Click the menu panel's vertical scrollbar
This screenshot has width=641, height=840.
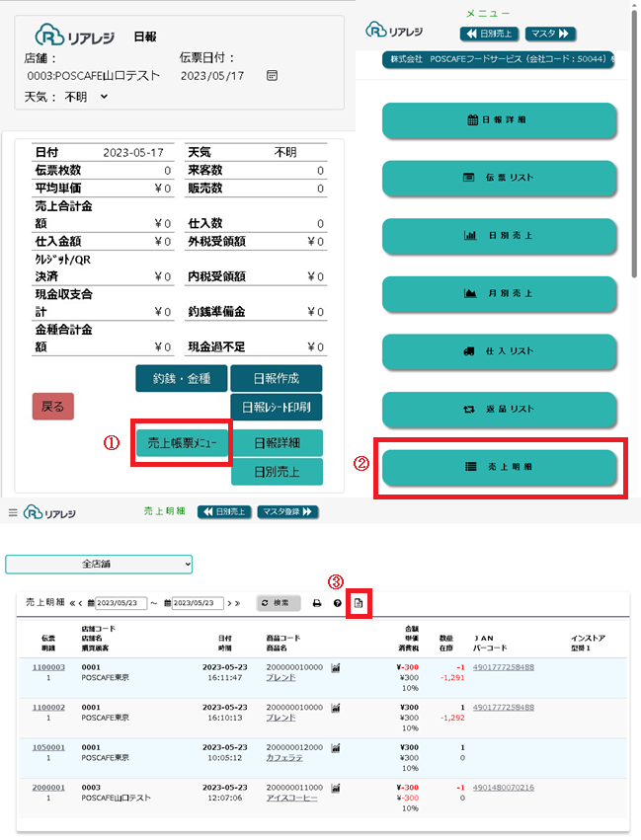tap(634, 145)
